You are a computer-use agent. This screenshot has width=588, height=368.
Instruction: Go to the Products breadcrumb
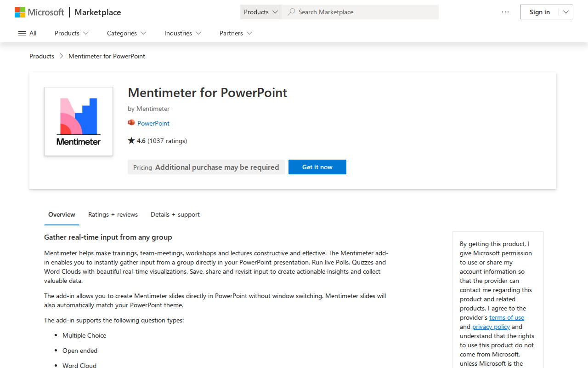tap(42, 56)
